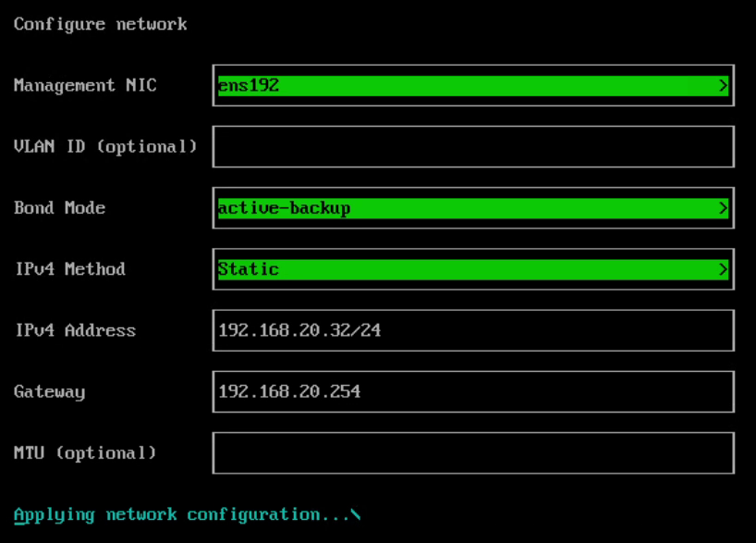Click the chevron arrow beside active-backup
This screenshot has width=756, height=543.
pyautogui.click(x=723, y=208)
